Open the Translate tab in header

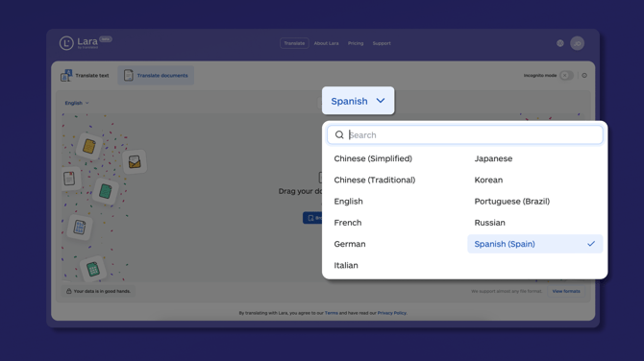click(x=294, y=43)
